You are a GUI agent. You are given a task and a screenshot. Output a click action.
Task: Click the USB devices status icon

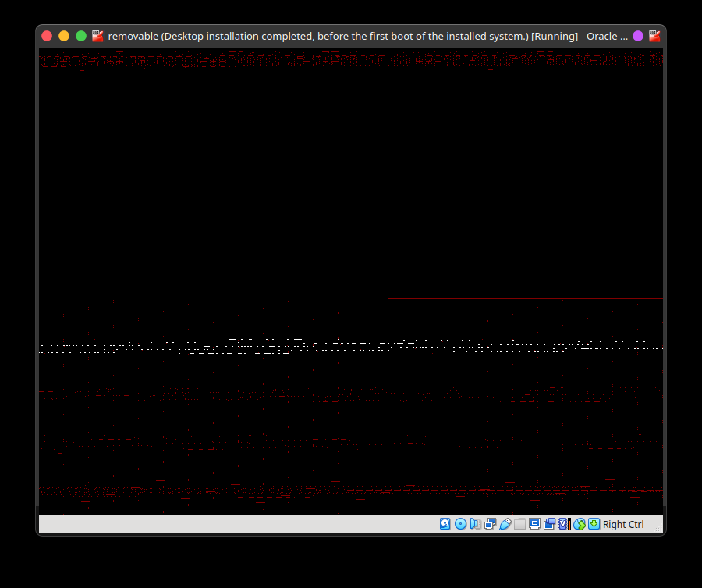505,524
